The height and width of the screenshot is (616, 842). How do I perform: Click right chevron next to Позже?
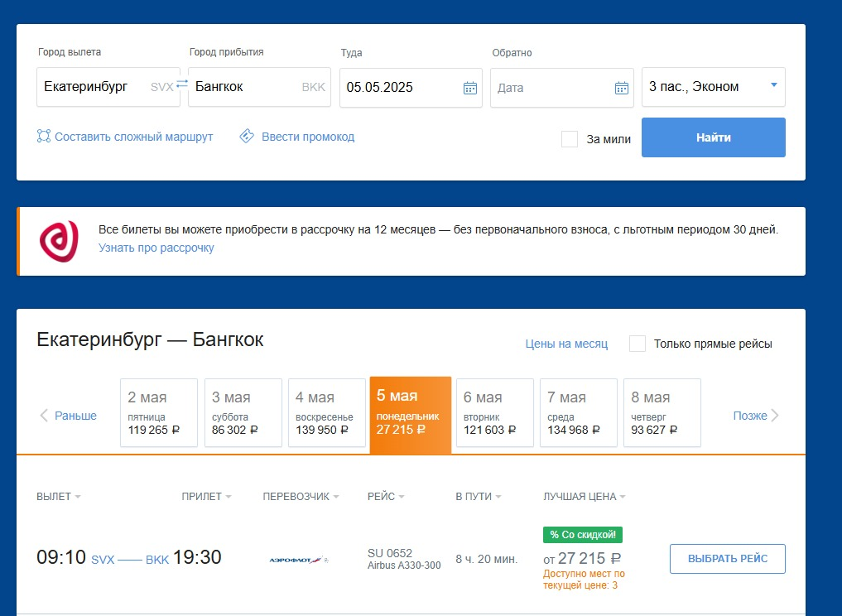coord(775,415)
